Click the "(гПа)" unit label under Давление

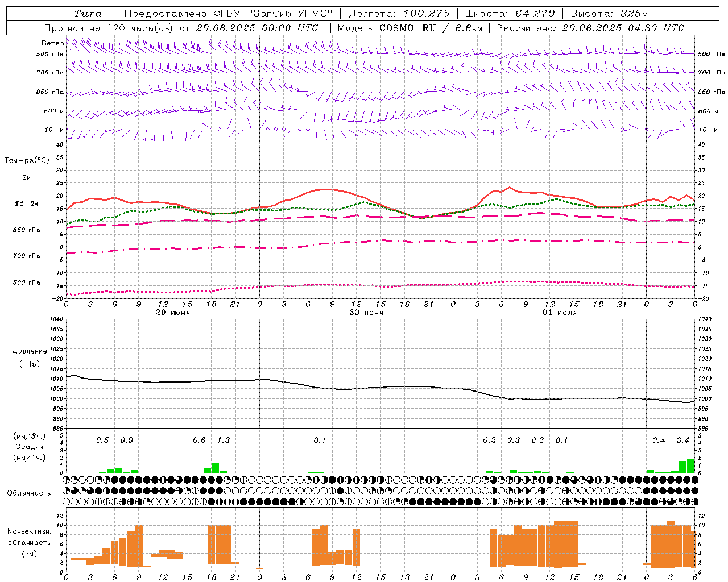(x=30, y=364)
